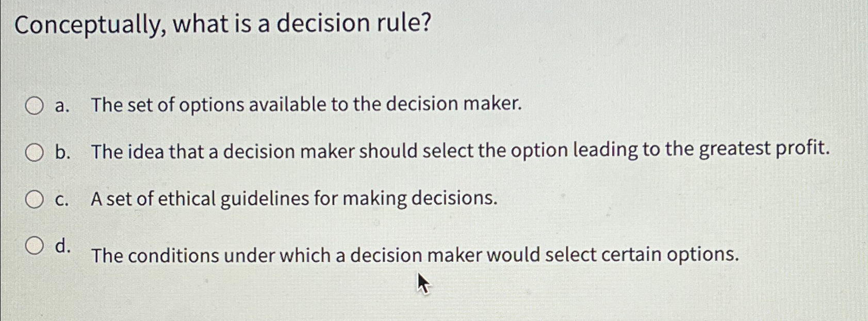868x321 pixels.
Task: Click the phrase 'decision rule' in the question
Action: pyautogui.click(x=353, y=24)
